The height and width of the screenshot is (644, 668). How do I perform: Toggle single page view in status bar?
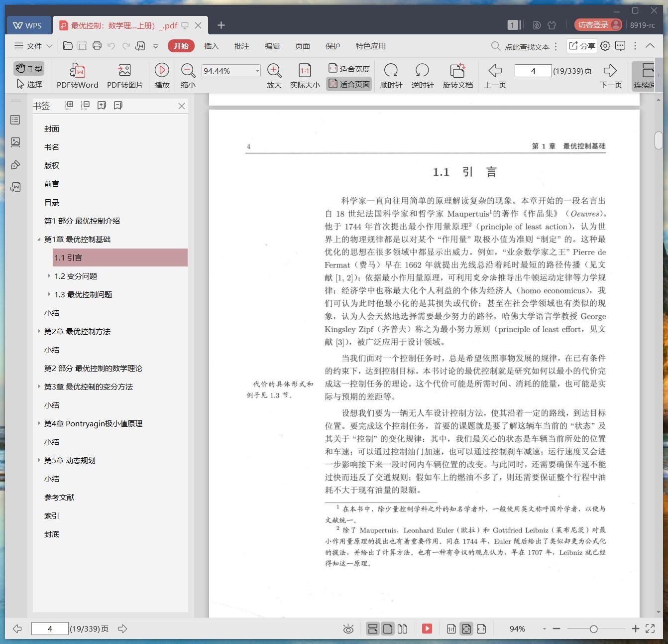click(x=388, y=629)
